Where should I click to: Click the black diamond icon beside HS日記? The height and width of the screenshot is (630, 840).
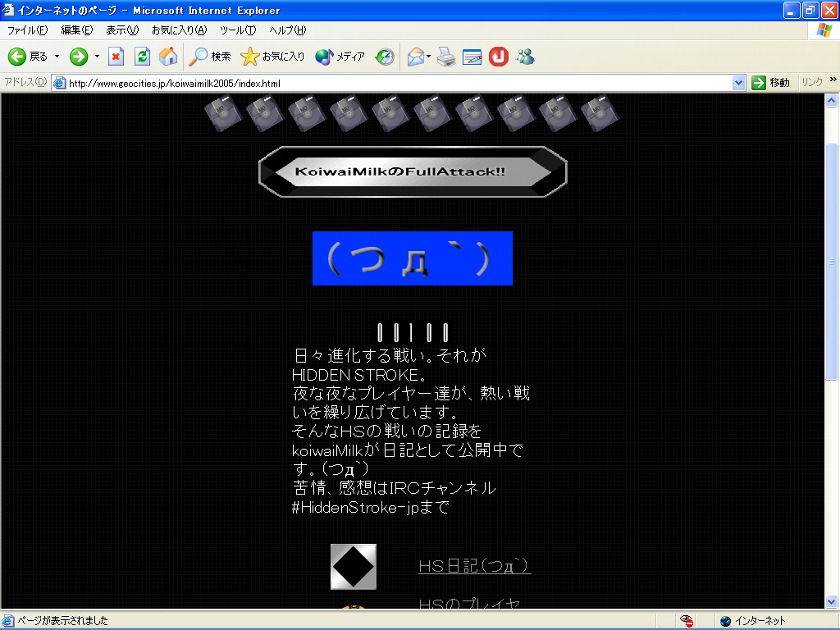click(x=354, y=566)
